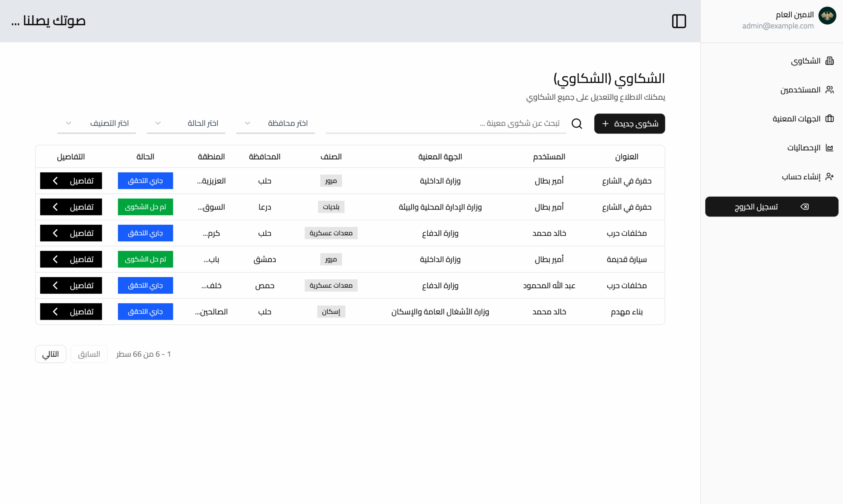This screenshot has width=843, height=504.
Task: Click the complaint search input field
Action: [445, 123]
